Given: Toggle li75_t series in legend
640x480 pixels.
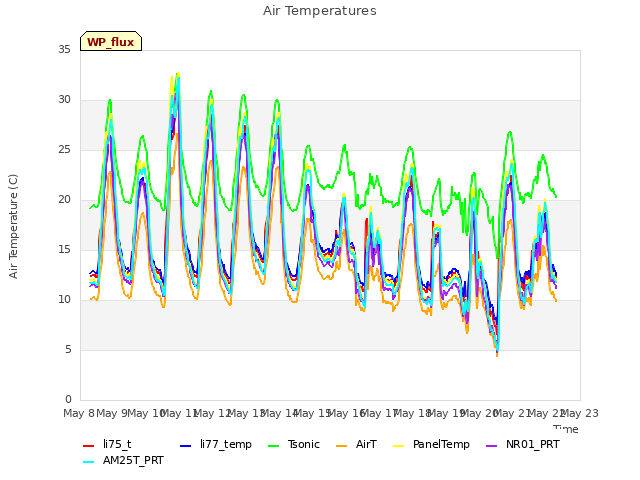Looking at the screenshot, I should (107, 444).
